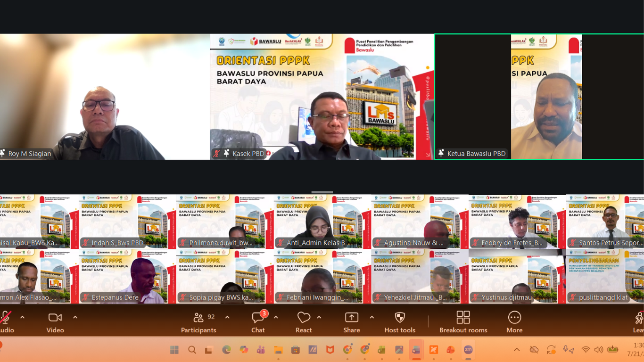Image resolution: width=644 pixels, height=362 pixels.
Task: Expand the Participants options arrow
Action: (227, 317)
